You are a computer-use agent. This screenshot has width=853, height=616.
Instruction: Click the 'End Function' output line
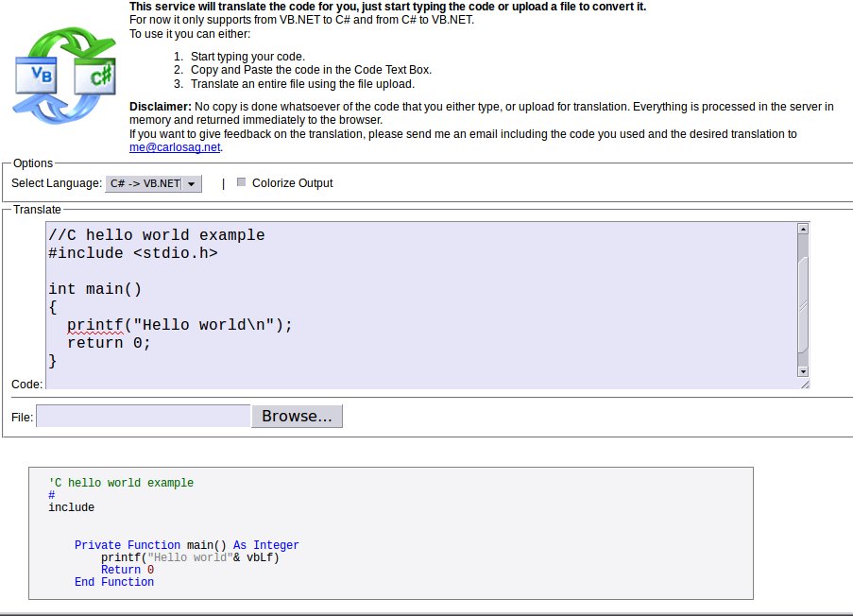coord(114,582)
